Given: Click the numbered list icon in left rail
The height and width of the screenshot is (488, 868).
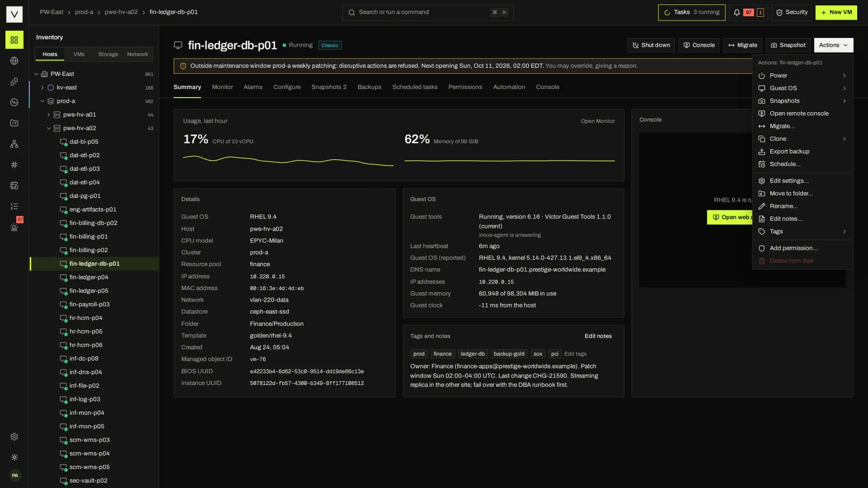Looking at the screenshot, I should tap(14, 206).
